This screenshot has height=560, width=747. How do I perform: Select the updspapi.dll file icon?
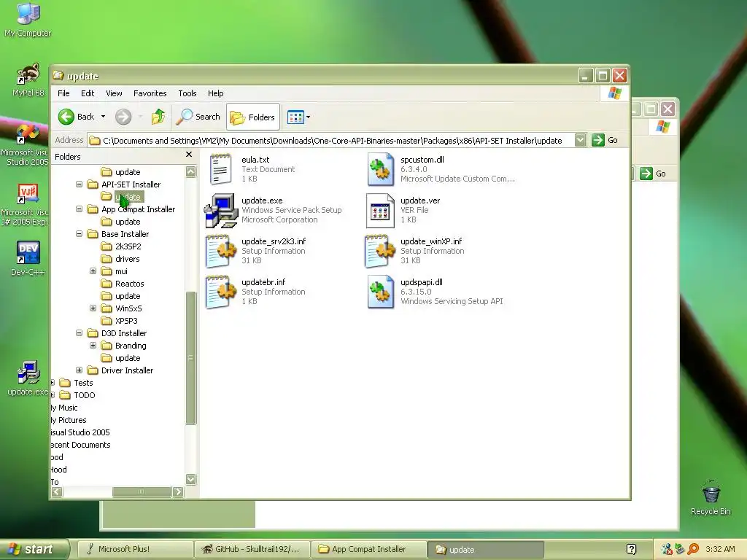click(x=381, y=292)
